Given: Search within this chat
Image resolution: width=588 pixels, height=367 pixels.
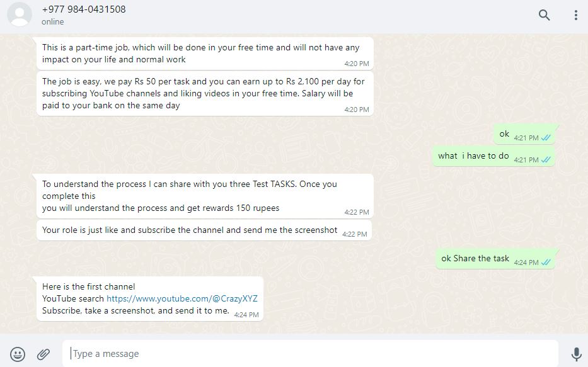Looking at the screenshot, I should click(x=544, y=15).
